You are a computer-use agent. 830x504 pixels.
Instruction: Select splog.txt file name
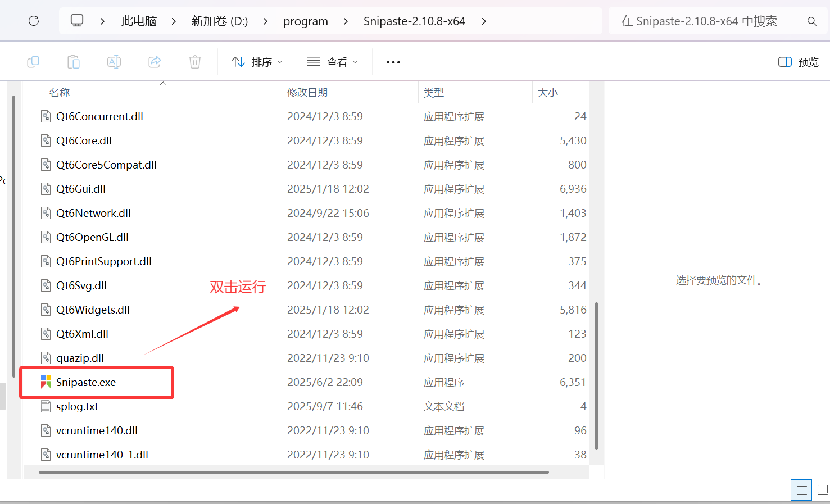pos(77,406)
